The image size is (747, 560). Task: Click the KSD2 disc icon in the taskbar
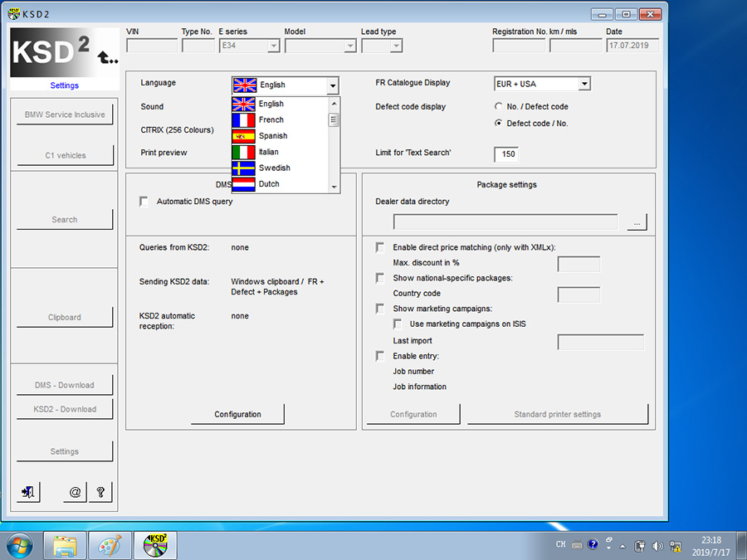(155, 546)
